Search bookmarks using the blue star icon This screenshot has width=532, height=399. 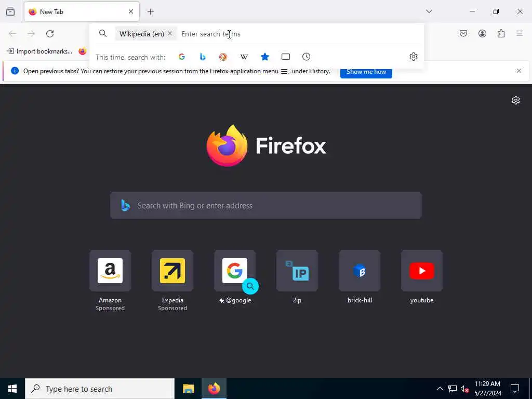point(265,57)
